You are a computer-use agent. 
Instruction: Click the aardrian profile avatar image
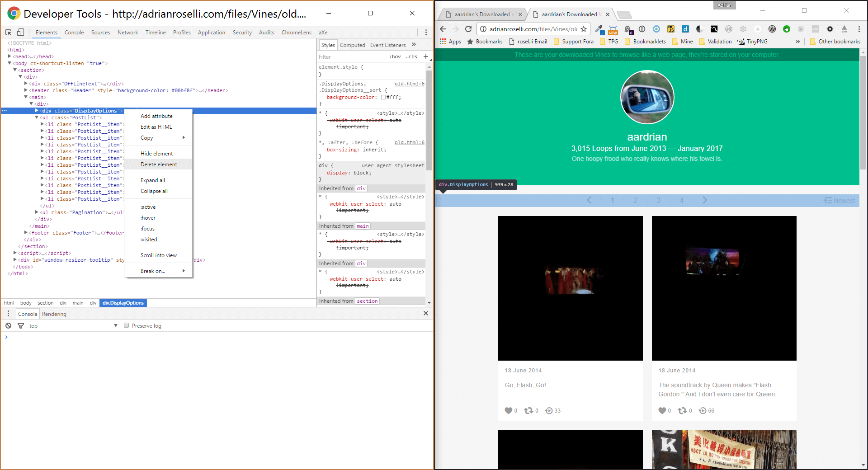647,97
